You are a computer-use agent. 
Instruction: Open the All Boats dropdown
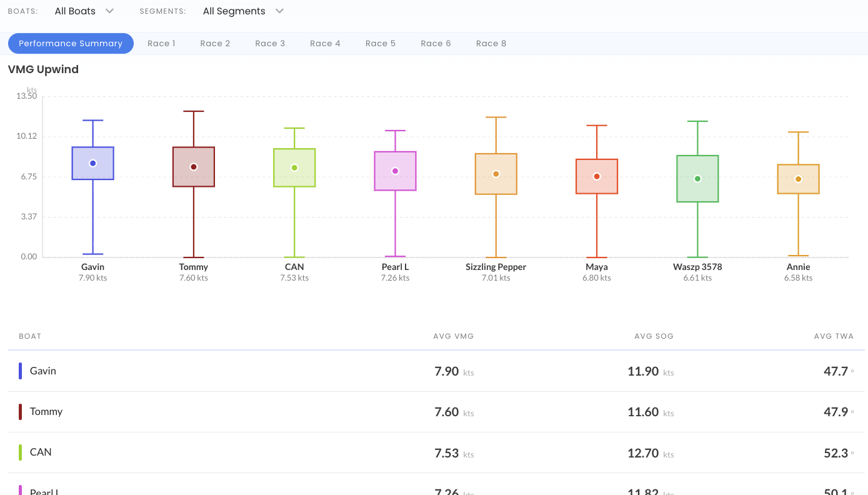[x=84, y=11]
